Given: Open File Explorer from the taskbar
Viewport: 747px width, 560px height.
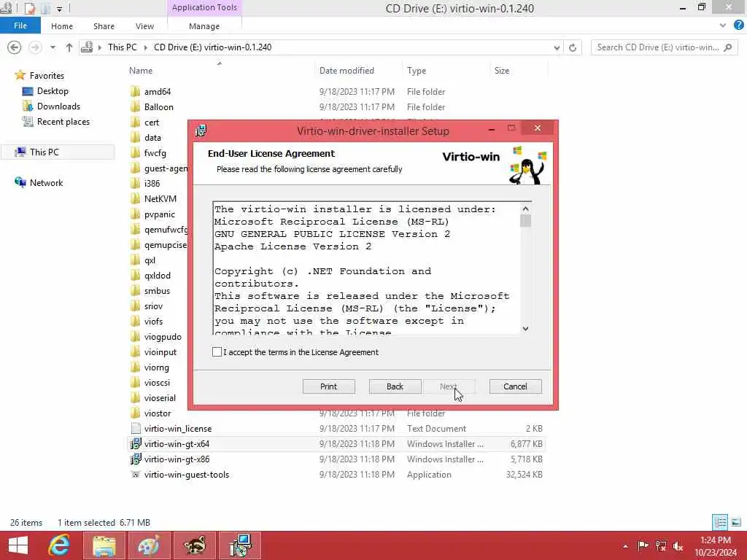Looking at the screenshot, I should click(x=104, y=545).
